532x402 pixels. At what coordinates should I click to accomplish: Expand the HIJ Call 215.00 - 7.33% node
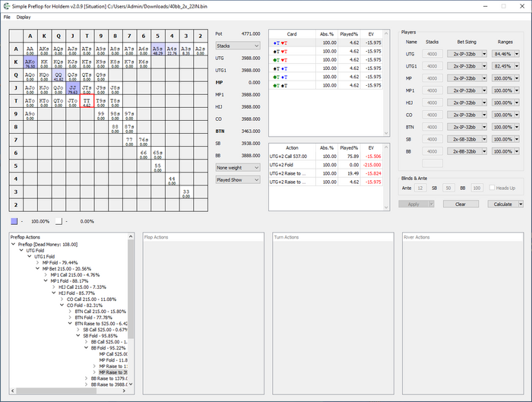click(x=54, y=287)
